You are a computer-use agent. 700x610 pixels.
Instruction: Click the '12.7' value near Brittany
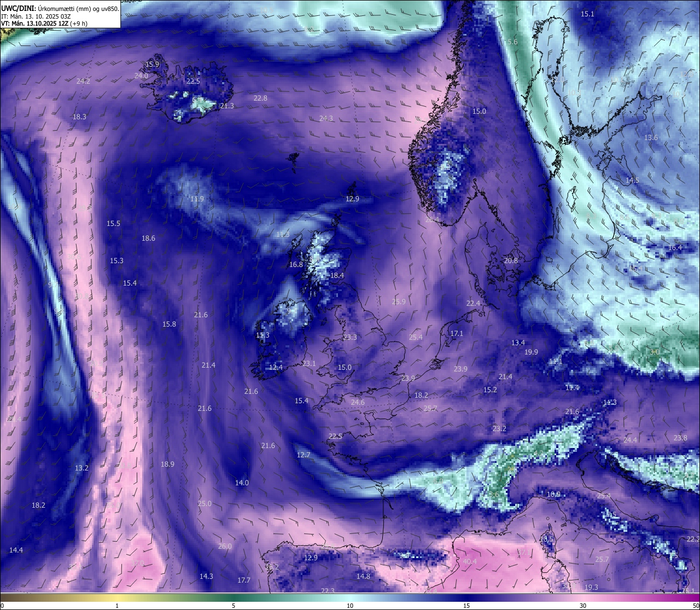[304, 455]
